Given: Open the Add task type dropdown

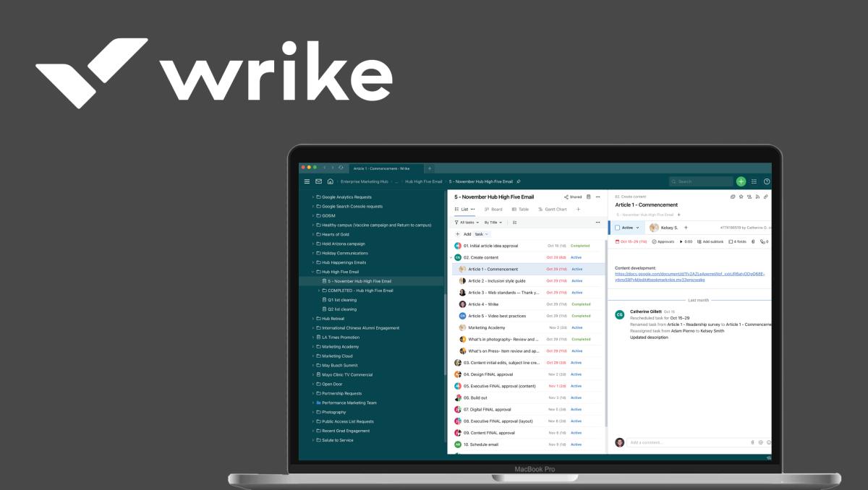Looking at the screenshot, I should (482, 234).
